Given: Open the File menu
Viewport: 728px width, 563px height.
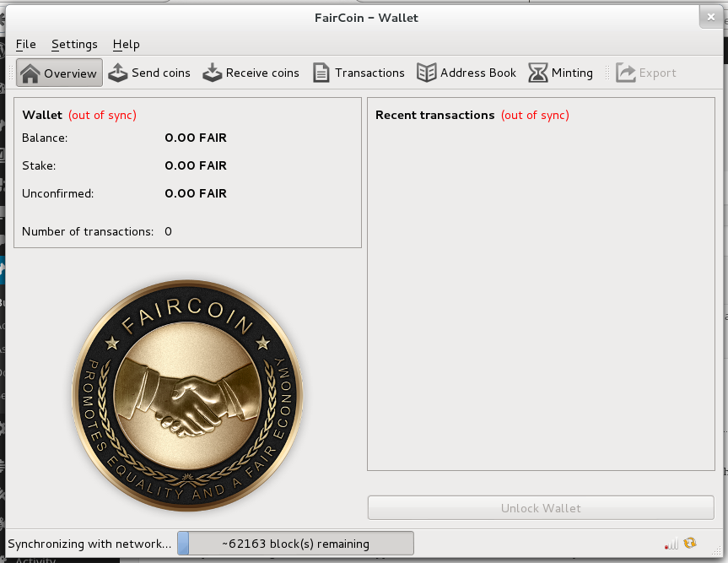Looking at the screenshot, I should (25, 44).
